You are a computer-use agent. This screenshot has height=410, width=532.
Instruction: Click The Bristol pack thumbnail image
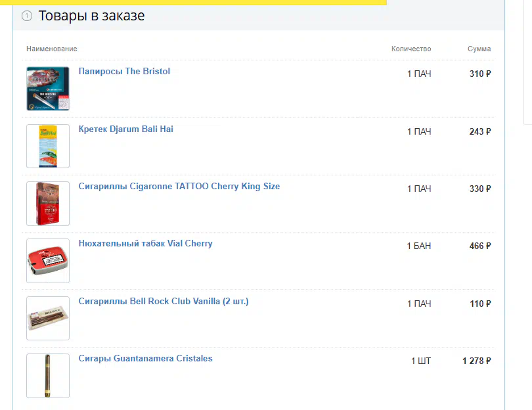pyautogui.click(x=48, y=89)
